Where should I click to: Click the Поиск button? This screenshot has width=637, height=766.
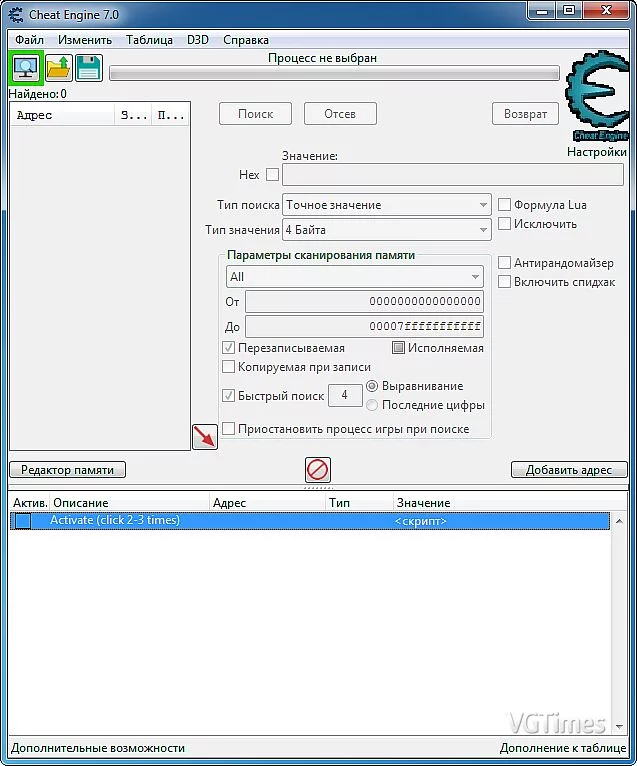(x=255, y=114)
